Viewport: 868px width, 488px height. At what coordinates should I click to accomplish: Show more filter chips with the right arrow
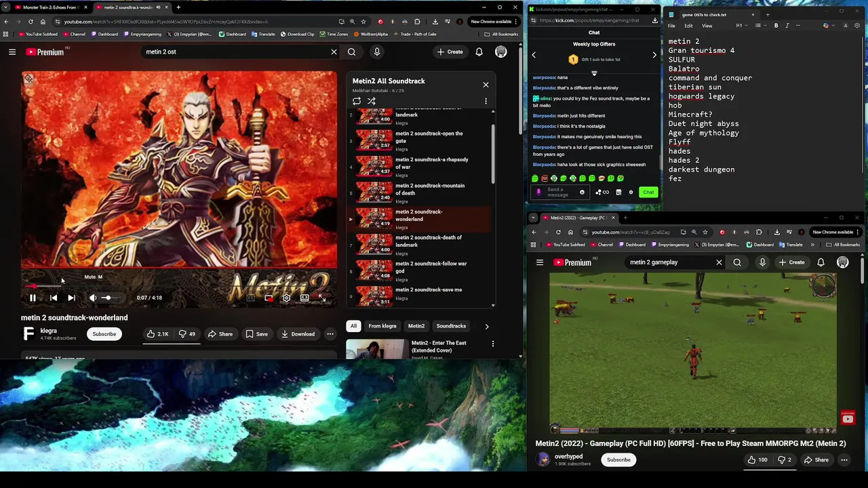[x=486, y=326]
